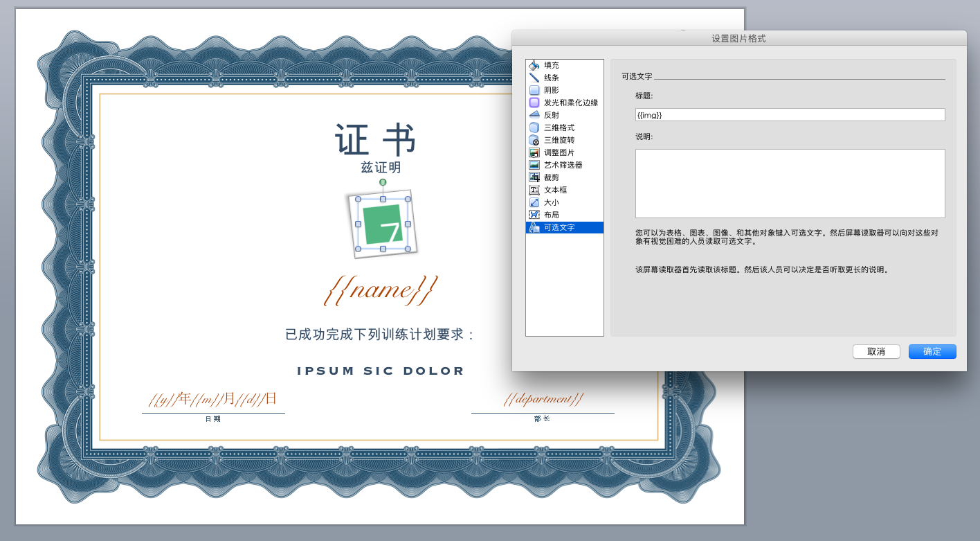980x541 pixels.
Task: Open the 反射 reflection icon
Action: 534,115
